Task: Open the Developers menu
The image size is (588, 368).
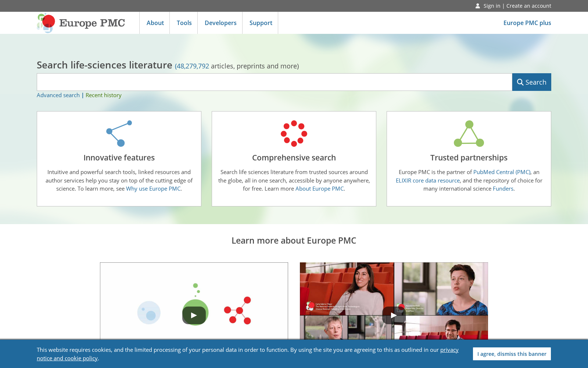Action: point(220,23)
